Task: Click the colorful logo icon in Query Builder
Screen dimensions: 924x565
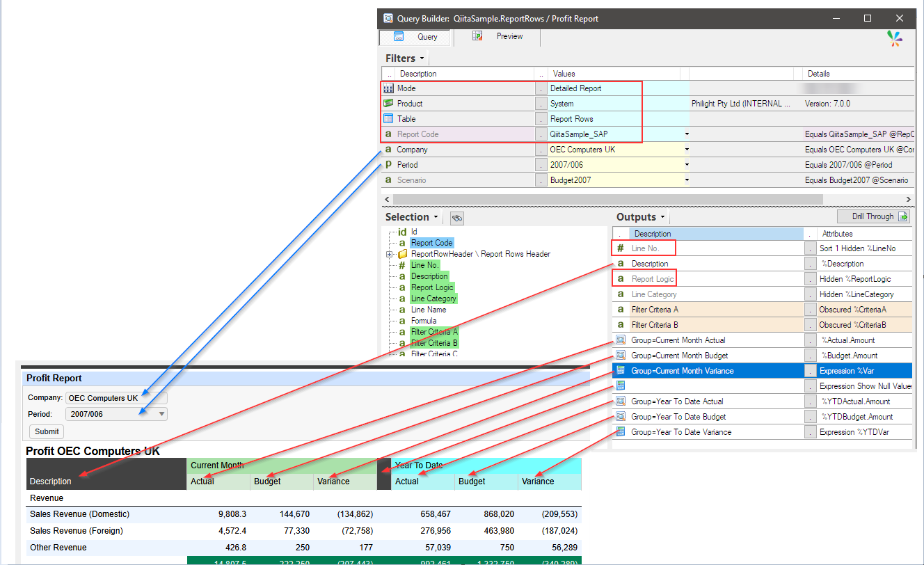Action: pos(895,38)
